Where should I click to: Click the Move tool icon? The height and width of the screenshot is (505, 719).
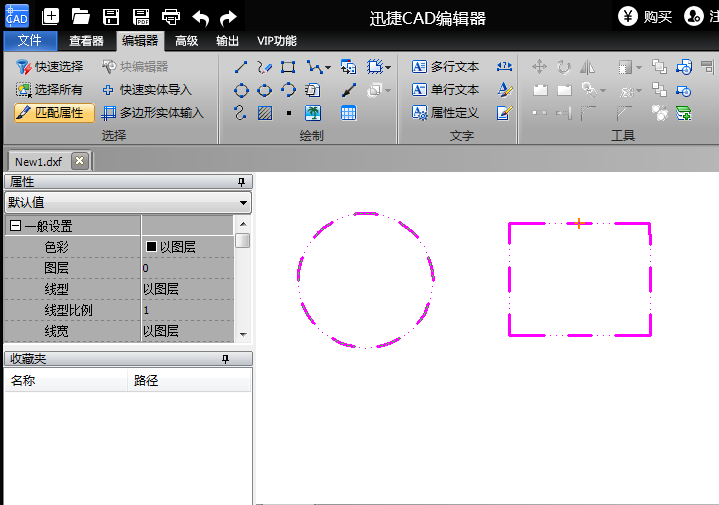(539, 67)
